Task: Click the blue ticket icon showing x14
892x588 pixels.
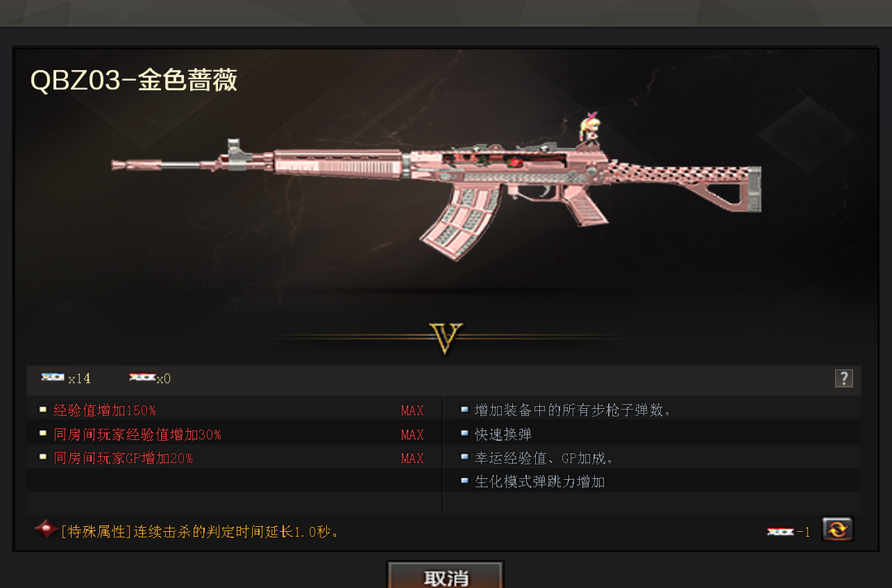Action: point(52,377)
